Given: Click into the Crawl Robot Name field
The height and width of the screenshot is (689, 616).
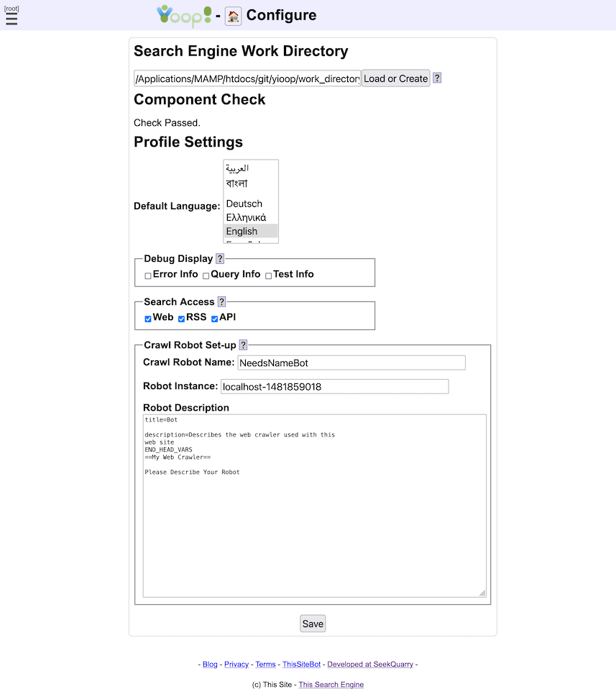Looking at the screenshot, I should (x=351, y=363).
